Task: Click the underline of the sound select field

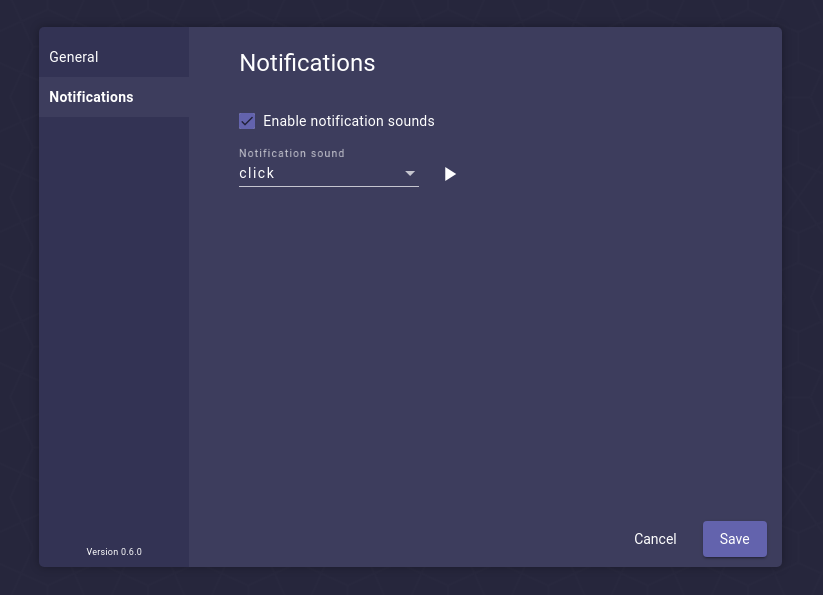Action: (329, 186)
